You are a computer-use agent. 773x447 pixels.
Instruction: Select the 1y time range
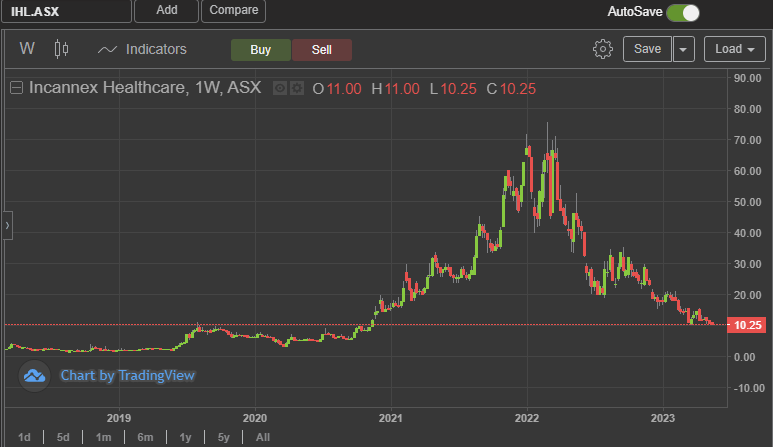tap(185, 437)
